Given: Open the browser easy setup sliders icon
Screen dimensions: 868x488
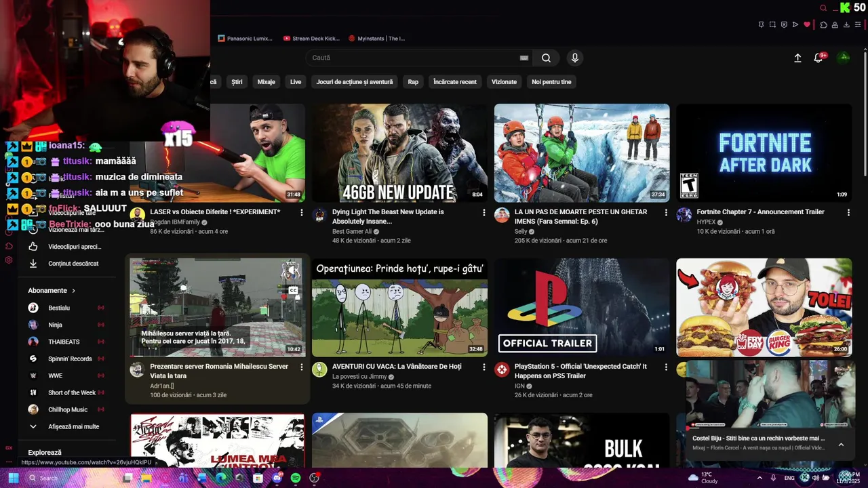Looking at the screenshot, I should (858, 25).
